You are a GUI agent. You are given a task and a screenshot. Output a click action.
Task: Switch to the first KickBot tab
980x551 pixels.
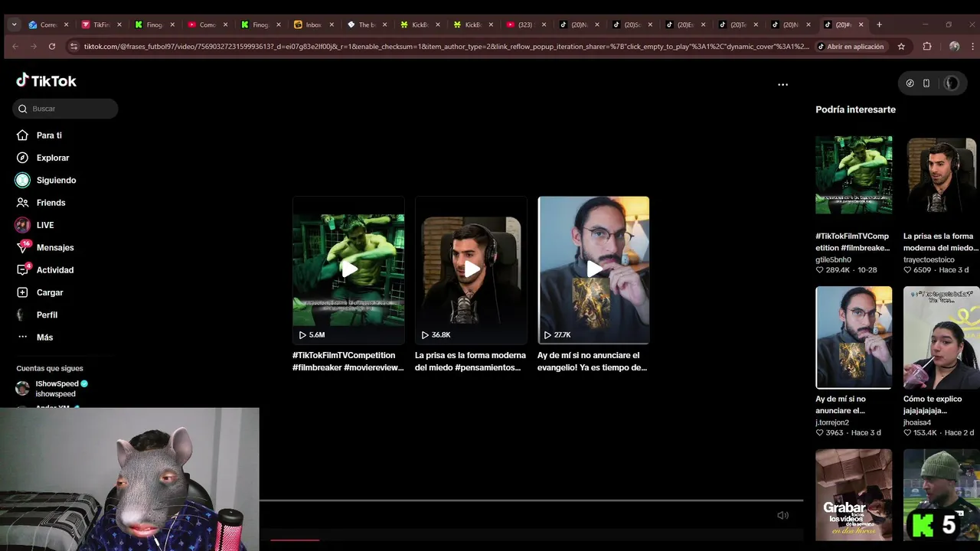point(420,24)
